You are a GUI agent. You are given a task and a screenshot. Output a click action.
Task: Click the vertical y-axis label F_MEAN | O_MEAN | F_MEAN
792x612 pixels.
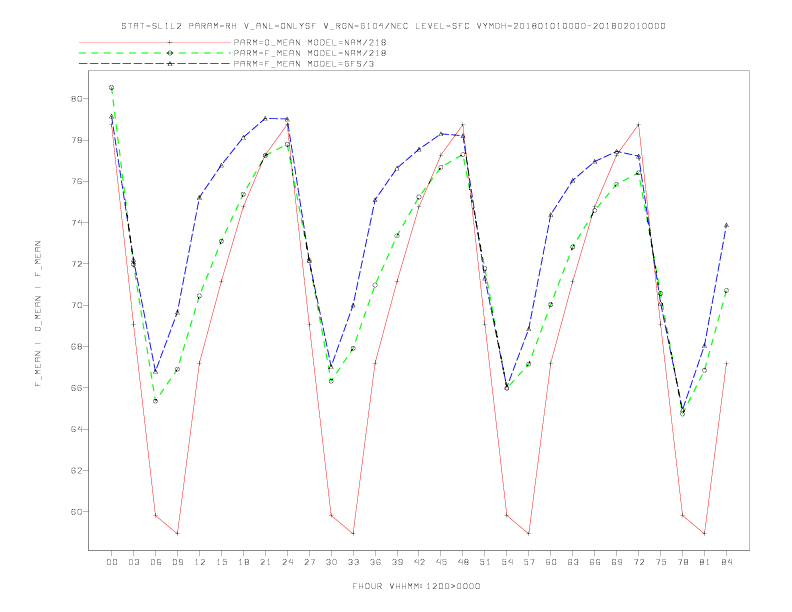[x=38, y=314]
